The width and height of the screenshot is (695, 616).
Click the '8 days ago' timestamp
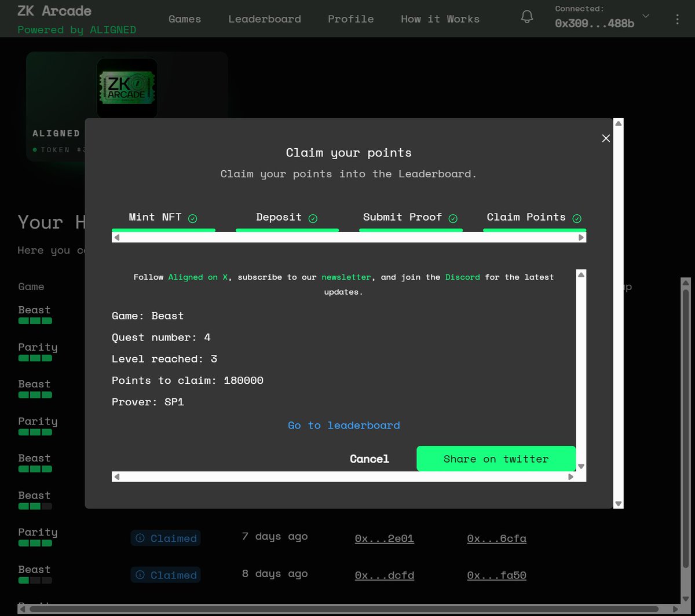(275, 574)
